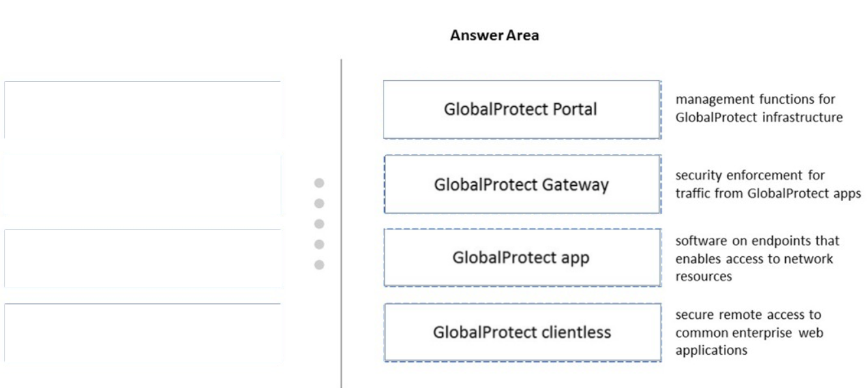This screenshot has width=868, height=388.
Task: Choose the GlobalProtect clientless box
Action: (522, 333)
